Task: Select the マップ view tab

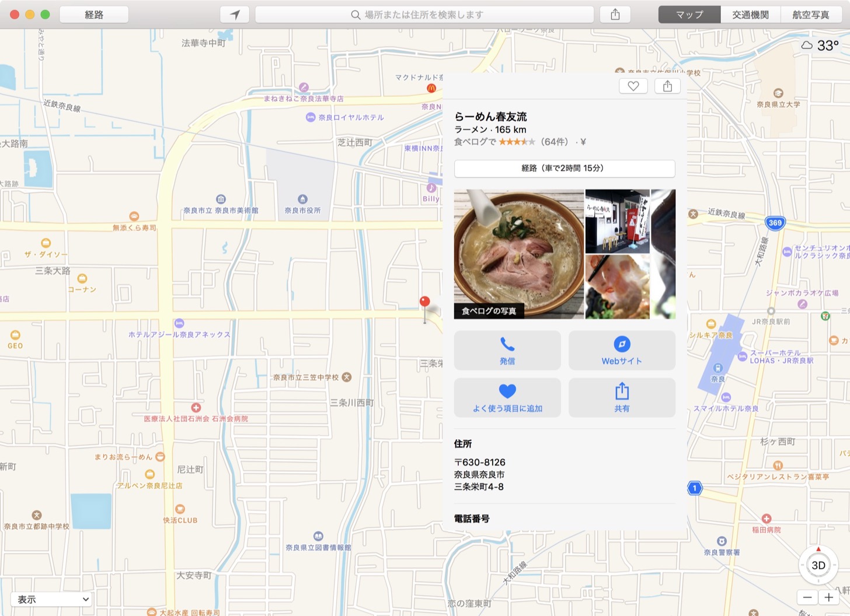Action: tap(689, 15)
